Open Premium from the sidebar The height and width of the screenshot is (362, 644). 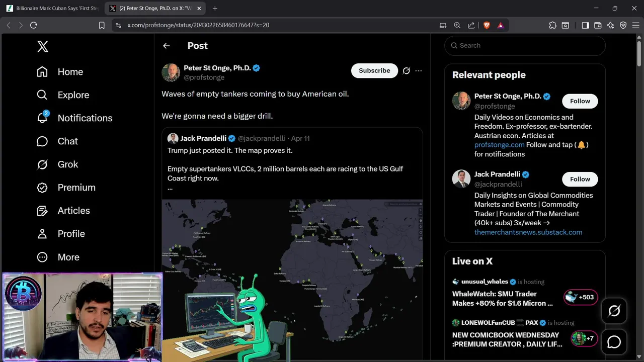[66, 188]
